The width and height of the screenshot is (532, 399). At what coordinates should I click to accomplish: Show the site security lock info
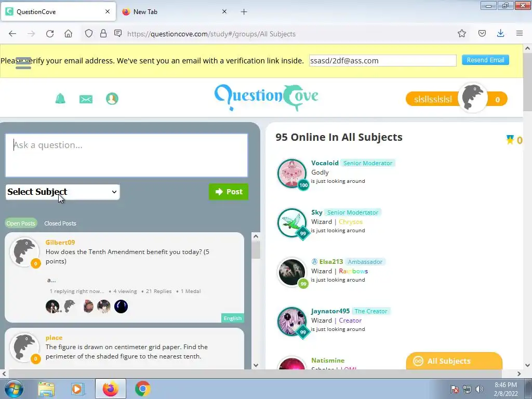tap(103, 33)
